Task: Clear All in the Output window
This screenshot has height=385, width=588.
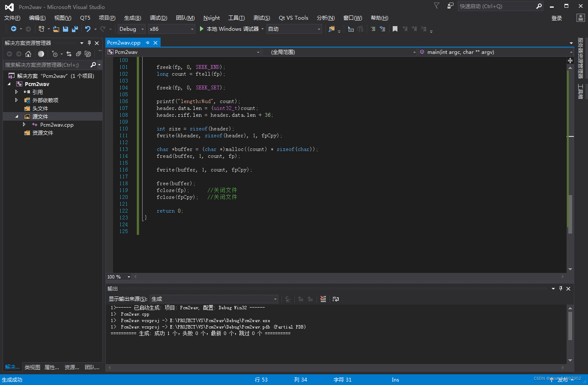Action: click(323, 299)
